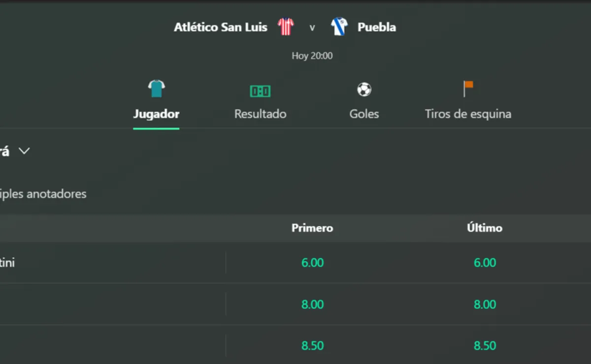The height and width of the screenshot is (364, 591).
Task: Add the 8.00 Primero odds to slip
Action: point(312,304)
